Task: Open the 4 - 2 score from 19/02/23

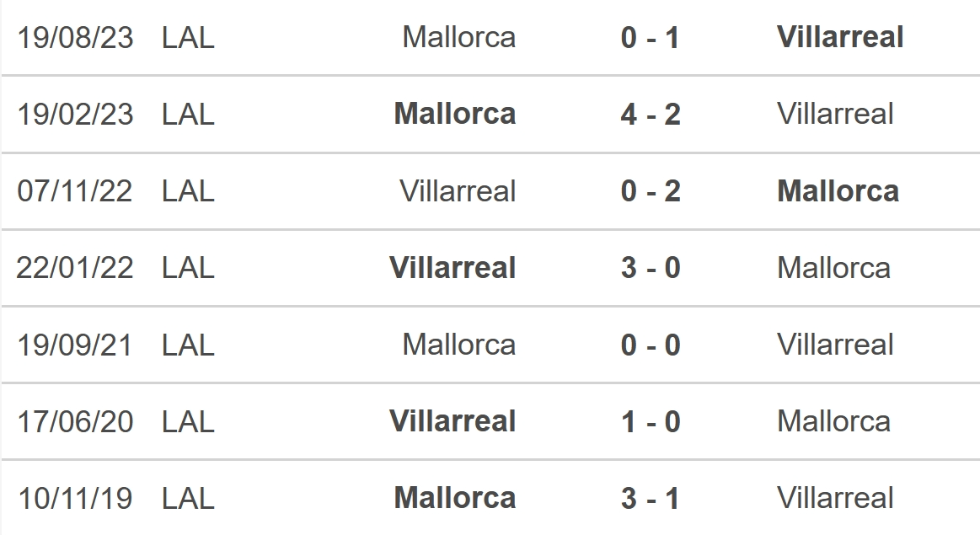Action: point(650,115)
